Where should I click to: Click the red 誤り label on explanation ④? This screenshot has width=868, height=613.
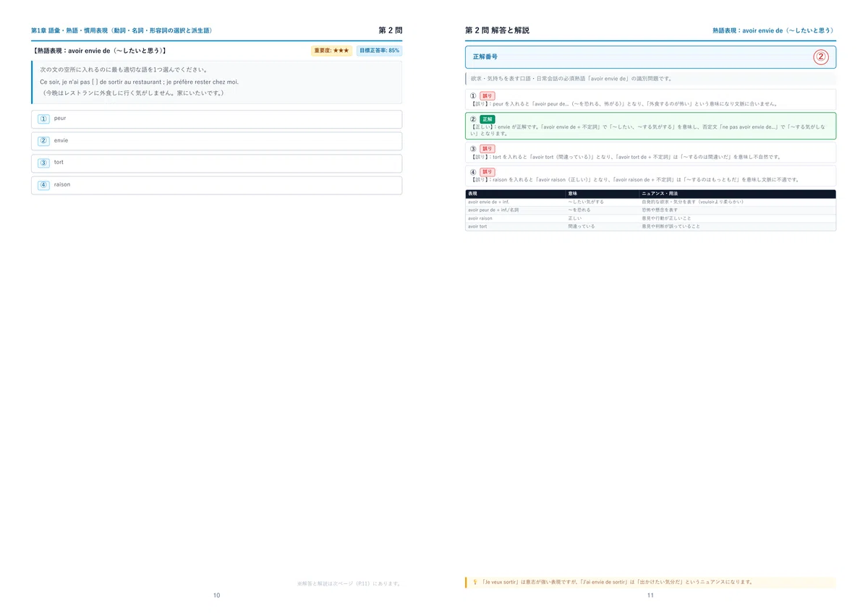(x=488, y=172)
